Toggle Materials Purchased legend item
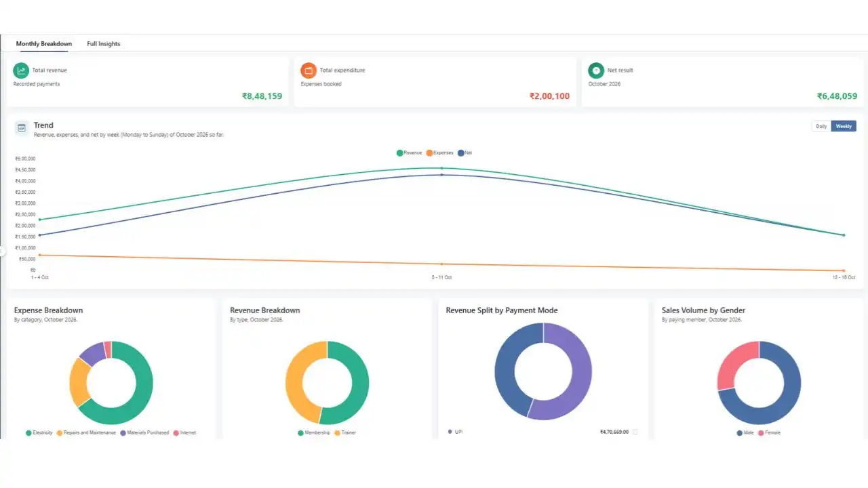This screenshot has width=868, height=488. [144, 432]
